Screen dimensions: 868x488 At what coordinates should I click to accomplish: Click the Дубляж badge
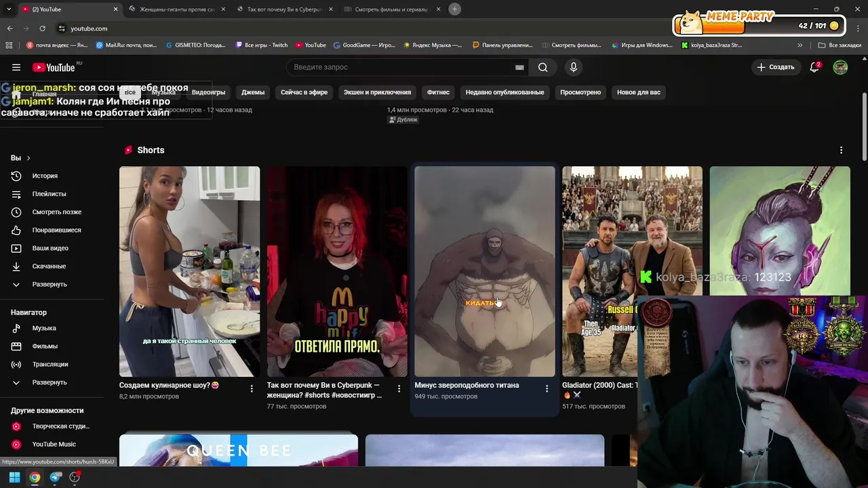click(403, 120)
